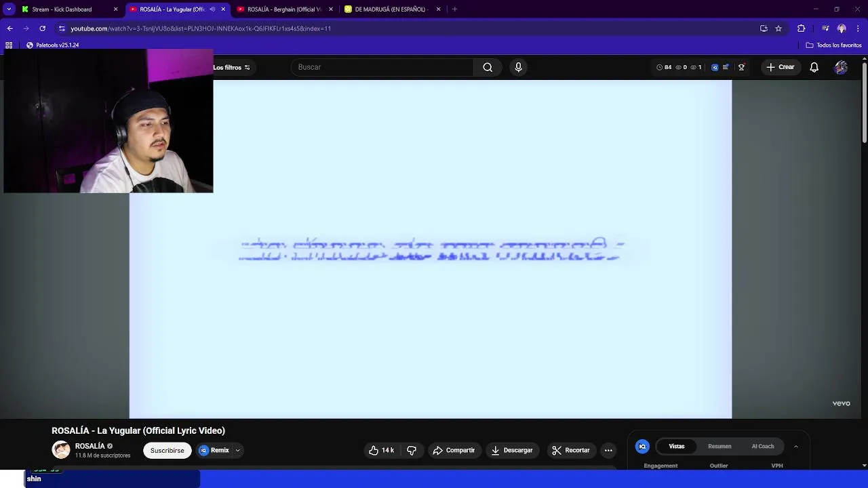Clip video with Recortar
Viewport: 868px width, 488px height.
571,450
